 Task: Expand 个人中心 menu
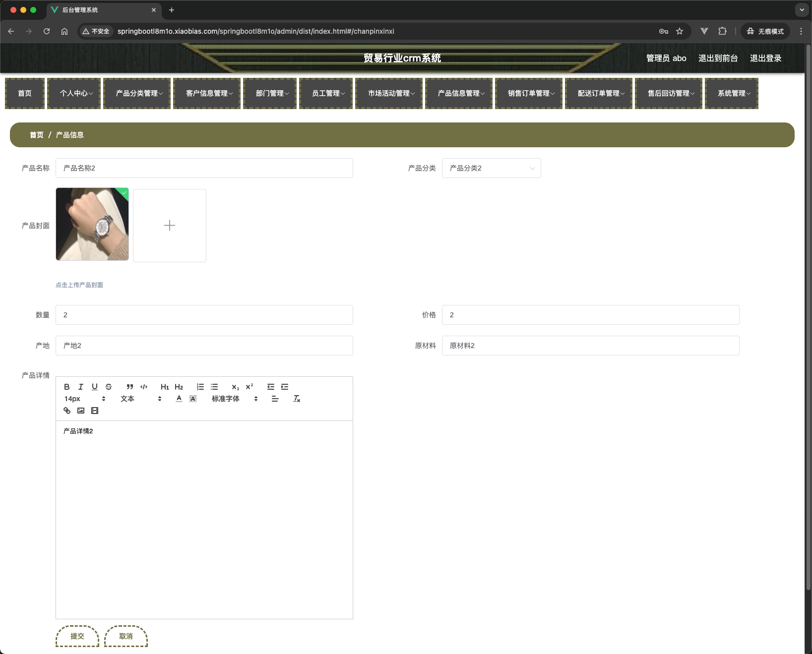[74, 93]
